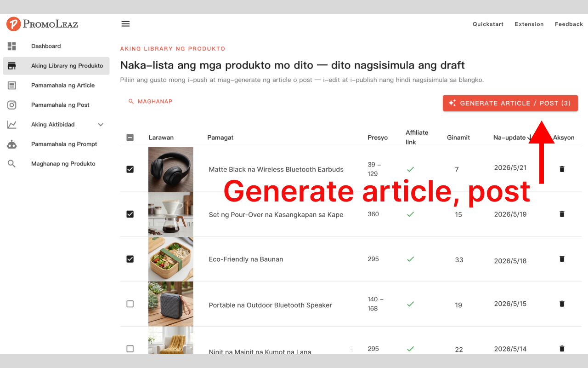Screen dimensions: 588x368
Task: Click the Dashboard grid icon
Action: 12,46
